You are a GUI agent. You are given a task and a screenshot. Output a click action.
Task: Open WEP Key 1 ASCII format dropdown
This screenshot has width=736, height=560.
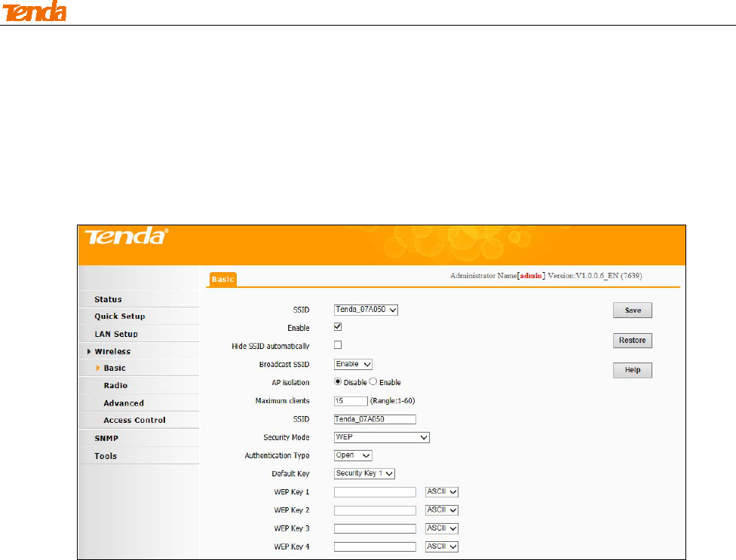tap(442, 492)
